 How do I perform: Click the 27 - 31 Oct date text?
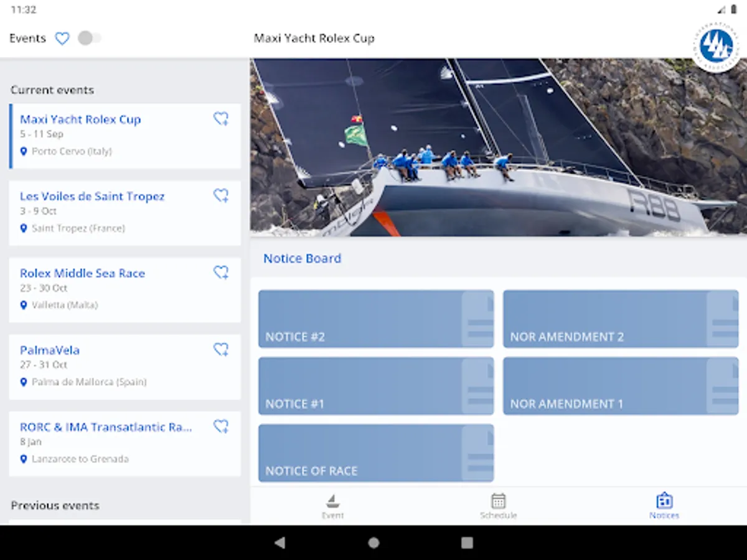44,365
